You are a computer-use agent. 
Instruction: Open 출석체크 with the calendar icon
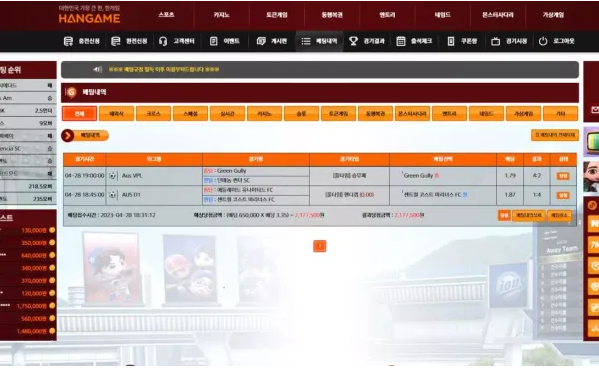[x=414, y=41]
